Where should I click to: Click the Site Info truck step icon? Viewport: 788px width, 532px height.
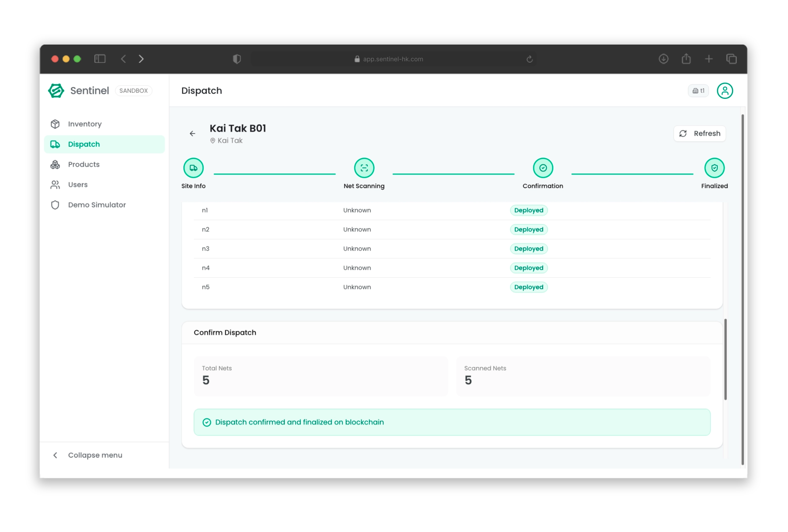193,168
